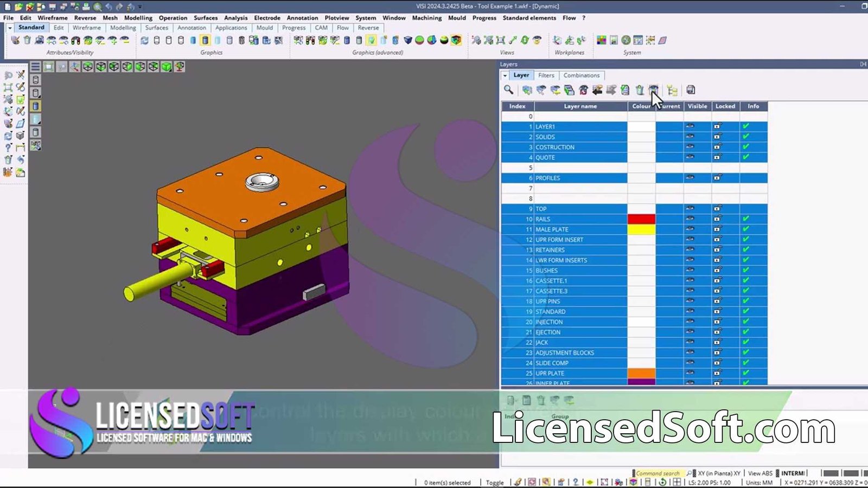868x488 pixels.
Task: Click the question mark help icon in left toolbar
Action: (8, 147)
